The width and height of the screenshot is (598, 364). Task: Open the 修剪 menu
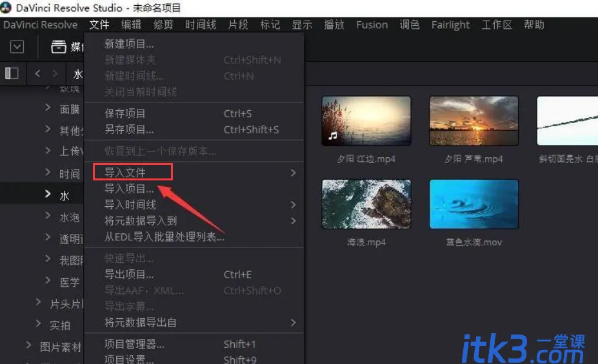(163, 24)
